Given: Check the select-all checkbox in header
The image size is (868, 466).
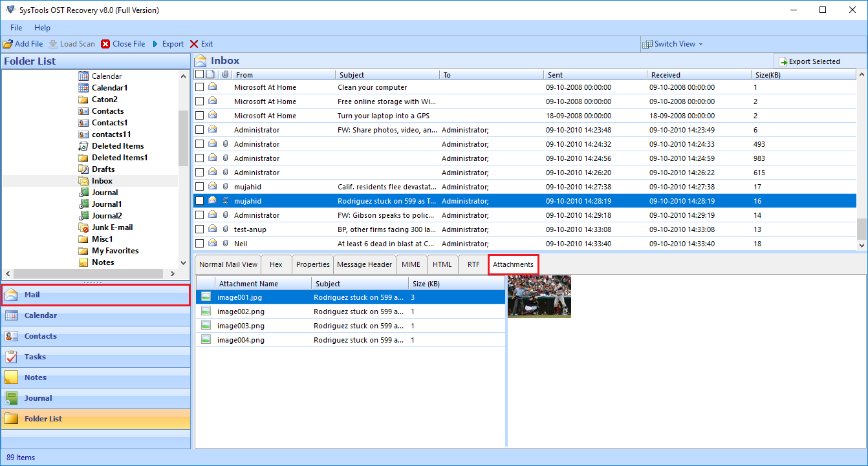Looking at the screenshot, I should coord(199,75).
